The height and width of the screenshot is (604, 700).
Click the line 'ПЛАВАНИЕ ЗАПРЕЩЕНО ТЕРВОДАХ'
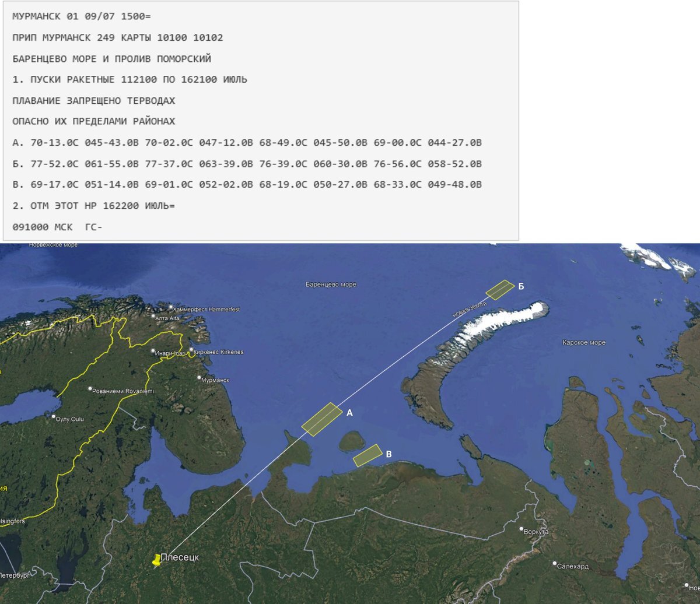click(93, 100)
